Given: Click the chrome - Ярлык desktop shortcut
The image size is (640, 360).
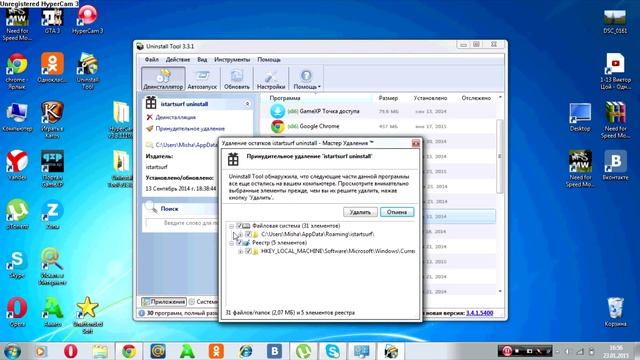Looking at the screenshot, I should tap(17, 71).
